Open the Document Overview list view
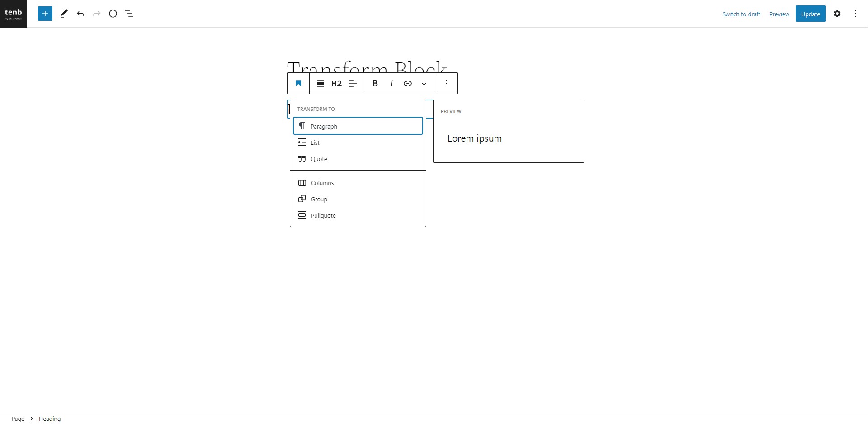The height and width of the screenshot is (424, 868). pyautogui.click(x=129, y=14)
